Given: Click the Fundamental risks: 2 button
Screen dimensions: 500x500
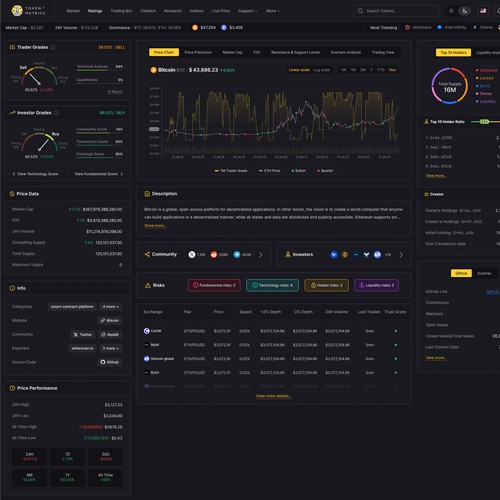Looking at the screenshot, I should pos(214,285).
